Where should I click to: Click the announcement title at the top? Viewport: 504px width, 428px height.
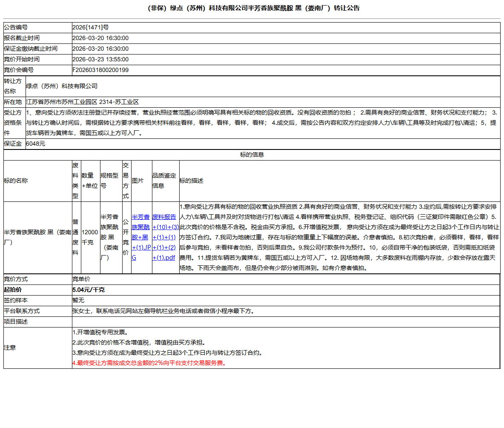pos(252,8)
